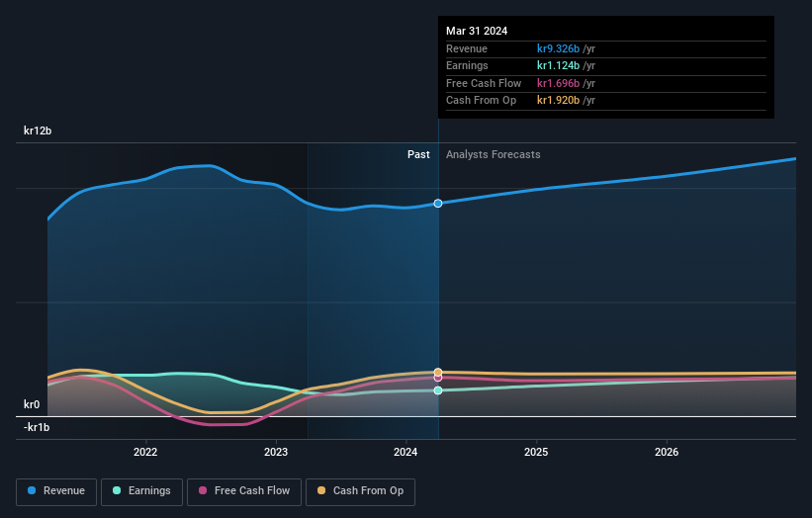Select the Cash From Op orange data point
The height and width of the screenshot is (518, 812).
coord(438,372)
